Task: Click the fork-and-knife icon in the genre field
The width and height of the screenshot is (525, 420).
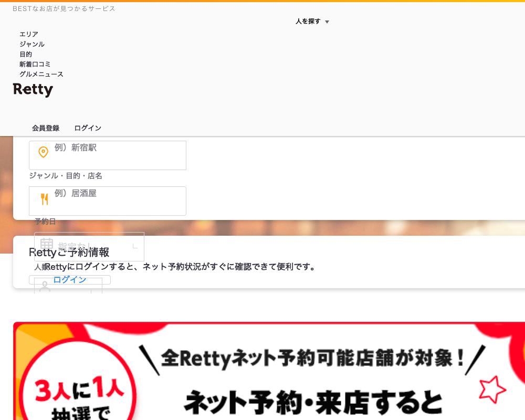Action: [44, 199]
